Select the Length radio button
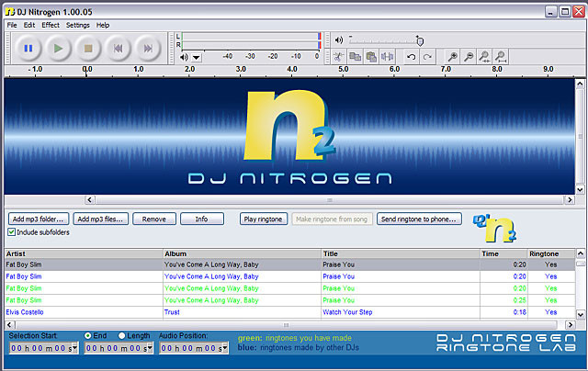Viewport: 588px width, 371px height. (x=121, y=336)
